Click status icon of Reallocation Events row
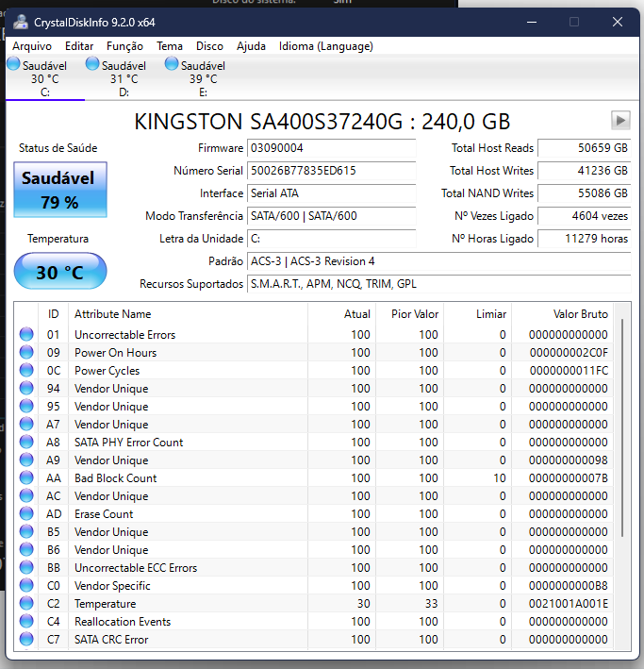This screenshot has width=644, height=669. click(x=26, y=621)
